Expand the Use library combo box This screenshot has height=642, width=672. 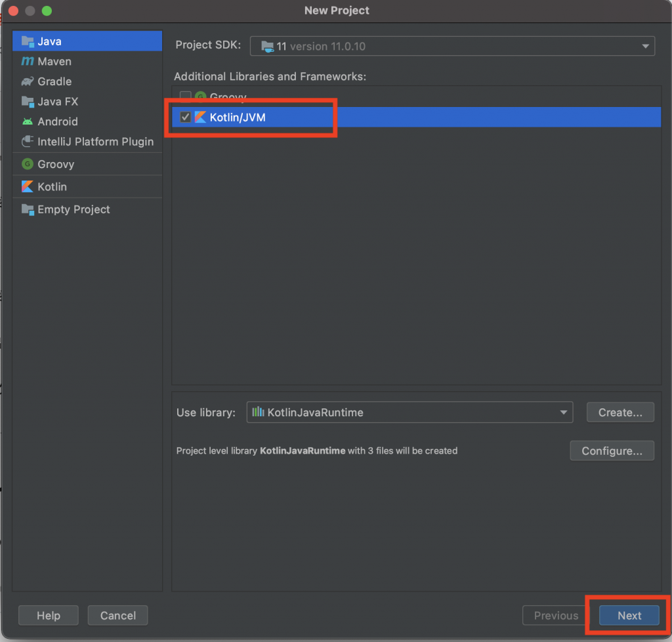point(409,412)
